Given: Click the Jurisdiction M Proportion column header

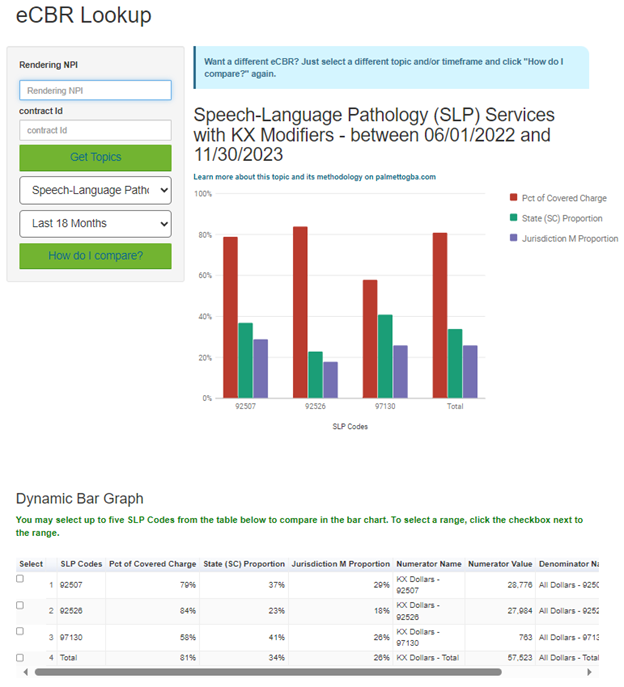Looking at the screenshot, I should [340, 564].
